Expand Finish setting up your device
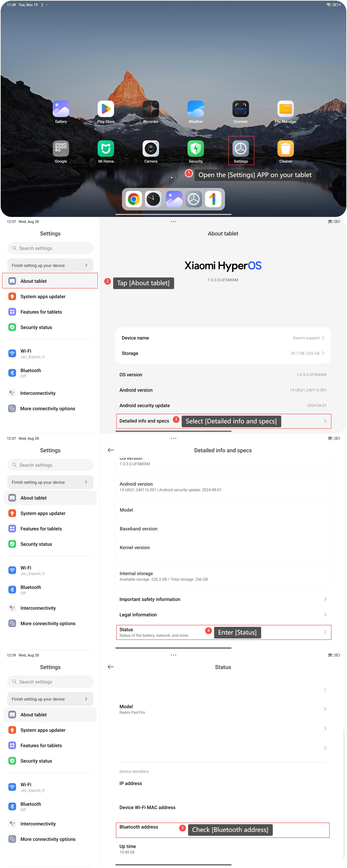 coord(50,265)
